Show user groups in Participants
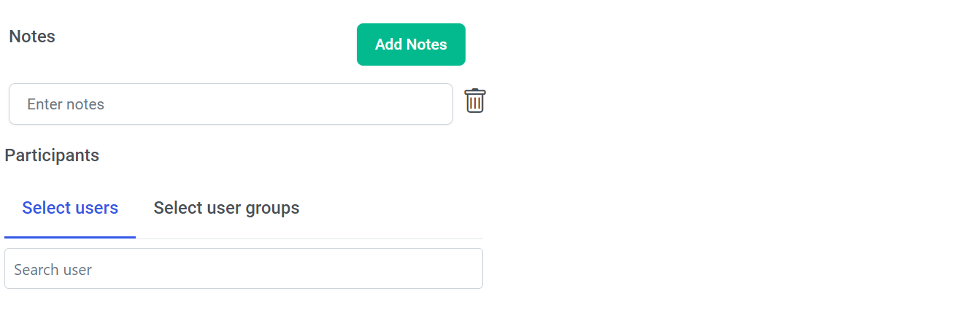This screenshot has width=980, height=310. [x=226, y=208]
